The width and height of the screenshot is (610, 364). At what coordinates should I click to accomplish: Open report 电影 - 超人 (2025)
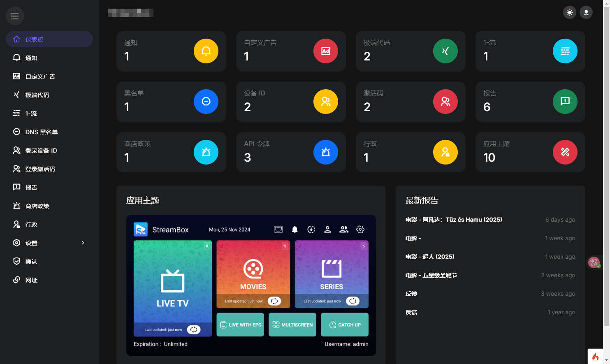coord(430,257)
